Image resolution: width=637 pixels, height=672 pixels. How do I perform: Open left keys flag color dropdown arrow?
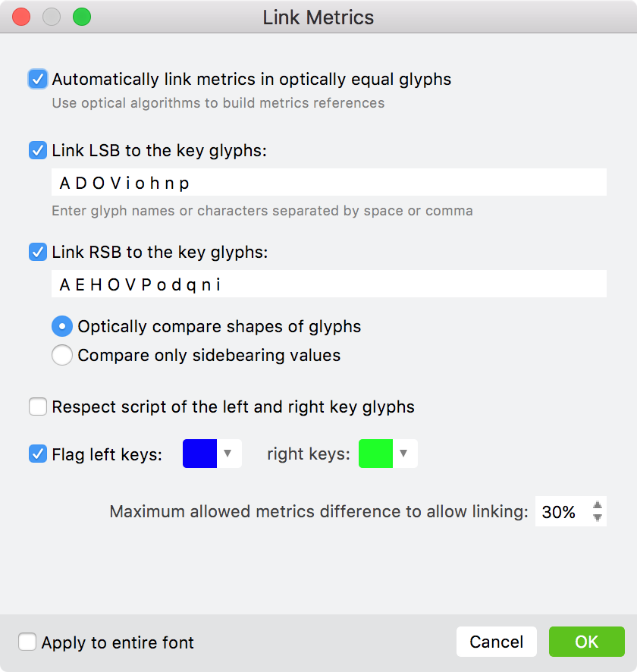tap(228, 454)
